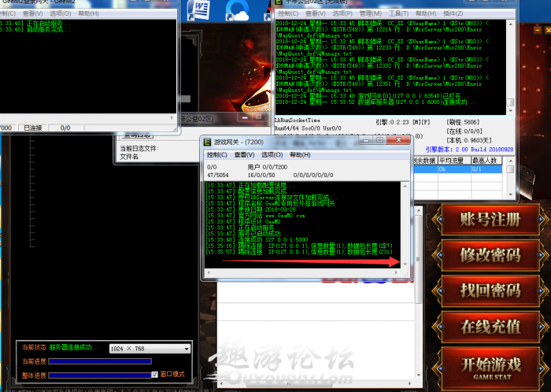Screen dimensions: 551x392
Task: Open 查看(V) menu in 游戏网关 window
Action: click(245, 155)
